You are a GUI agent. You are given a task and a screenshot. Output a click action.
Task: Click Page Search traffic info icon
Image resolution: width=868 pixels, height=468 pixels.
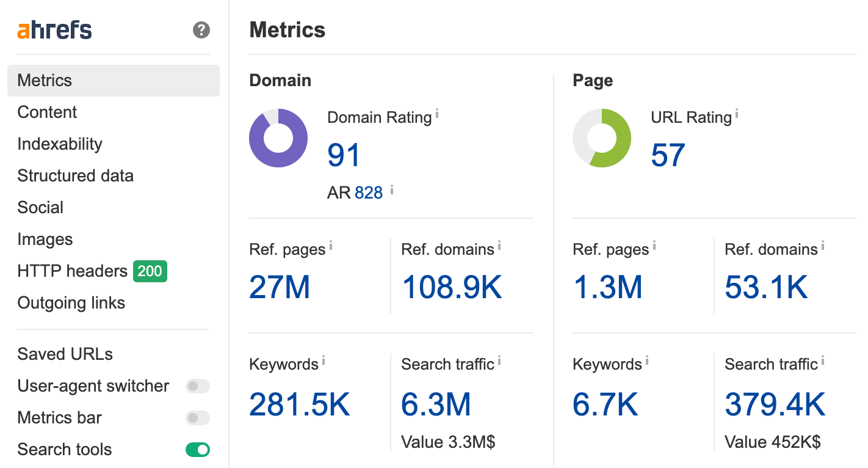(823, 360)
